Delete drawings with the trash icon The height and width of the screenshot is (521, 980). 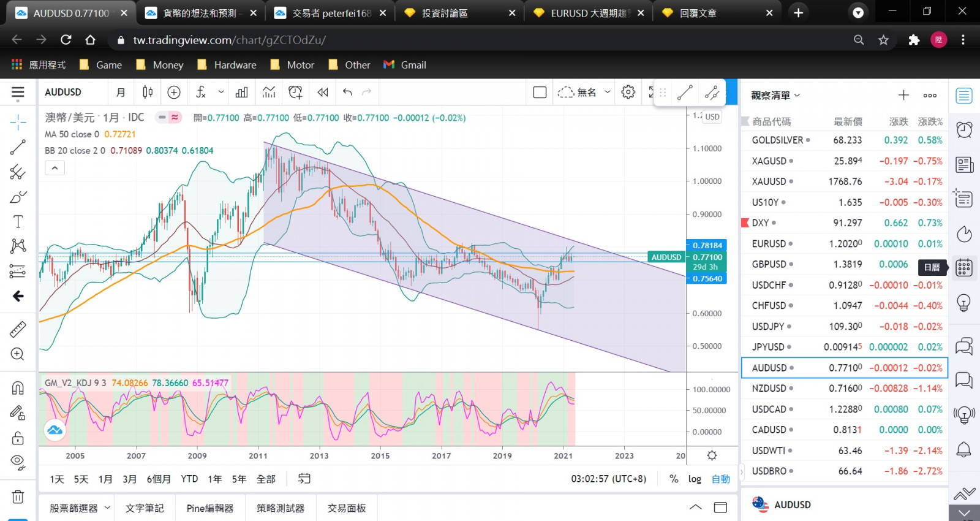click(18, 497)
